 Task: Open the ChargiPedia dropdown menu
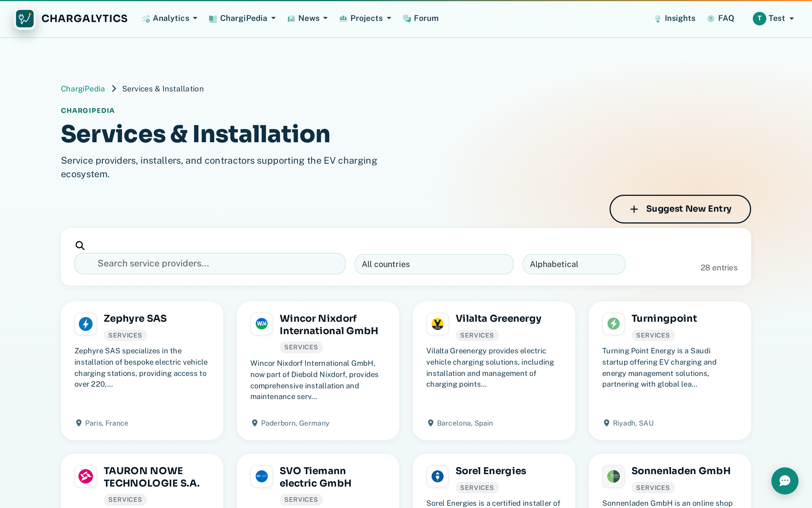(242, 18)
